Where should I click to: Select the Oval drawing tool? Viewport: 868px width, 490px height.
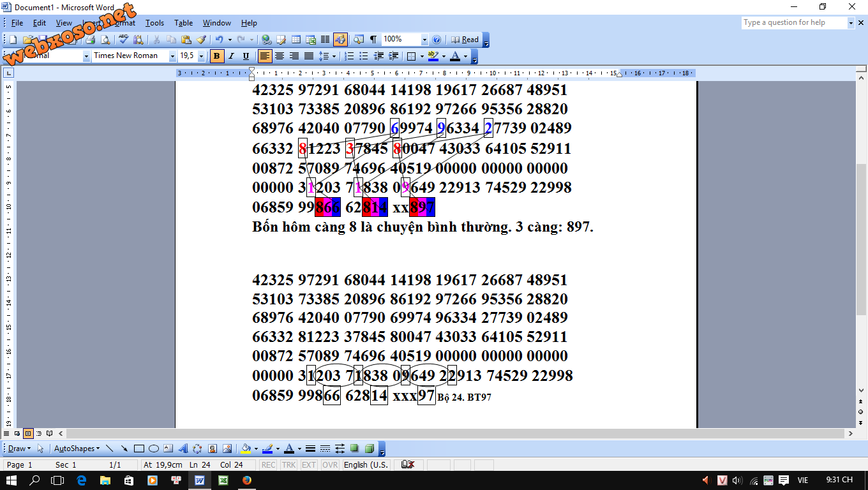coord(153,449)
